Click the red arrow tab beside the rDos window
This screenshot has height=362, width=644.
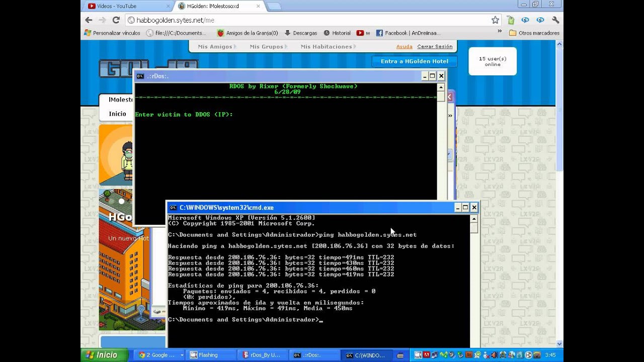(x=450, y=97)
